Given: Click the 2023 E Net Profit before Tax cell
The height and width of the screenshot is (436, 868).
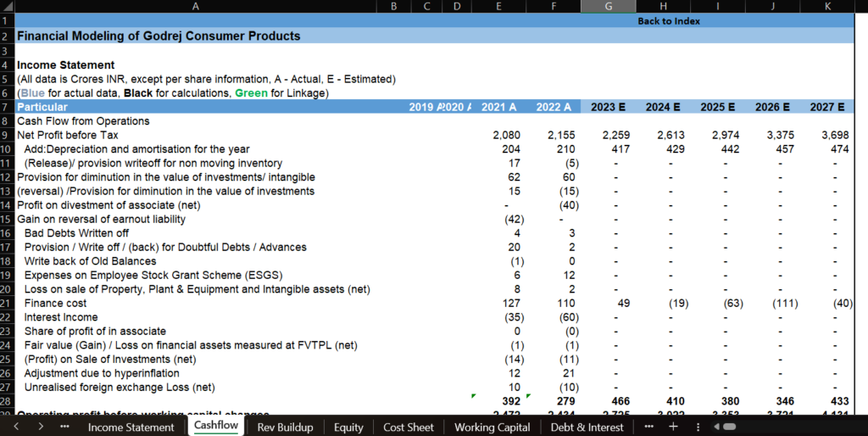Looking at the screenshot, I should [608, 135].
